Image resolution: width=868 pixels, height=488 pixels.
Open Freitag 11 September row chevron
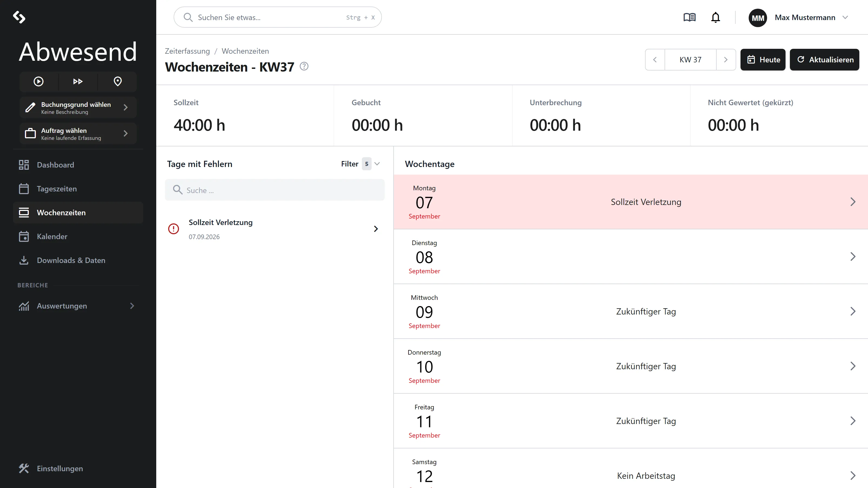853,421
